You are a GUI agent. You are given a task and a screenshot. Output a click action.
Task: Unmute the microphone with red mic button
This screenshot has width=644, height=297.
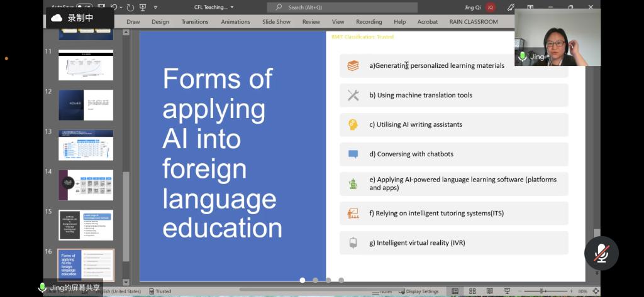pyautogui.click(x=601, y=253)
